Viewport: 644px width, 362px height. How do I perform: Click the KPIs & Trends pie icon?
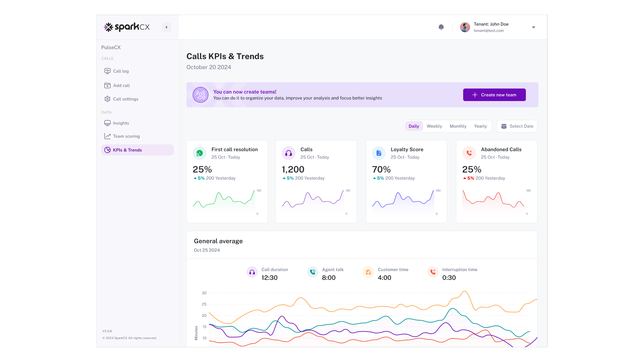pos(107,150)
